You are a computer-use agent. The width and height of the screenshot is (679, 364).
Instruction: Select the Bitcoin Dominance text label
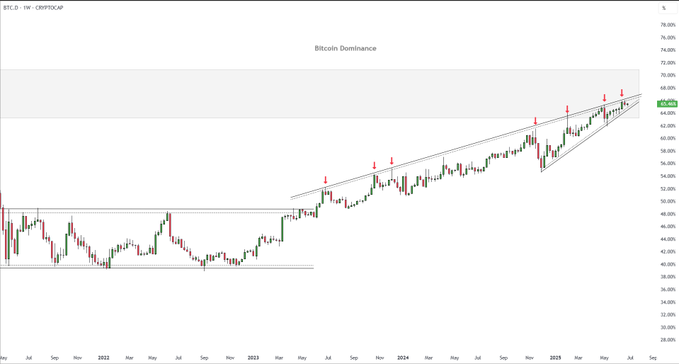345,48
